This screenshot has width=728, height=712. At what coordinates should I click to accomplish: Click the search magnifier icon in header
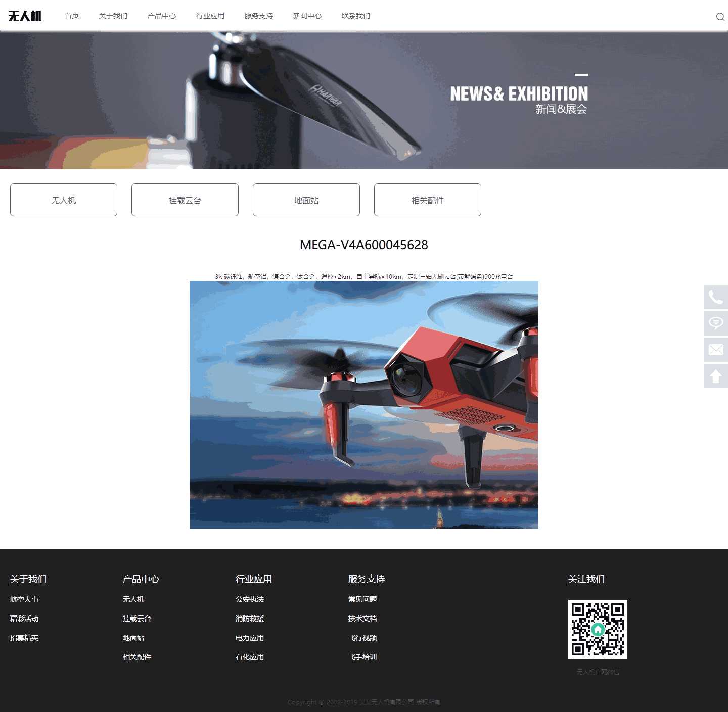tap(720, 17)
